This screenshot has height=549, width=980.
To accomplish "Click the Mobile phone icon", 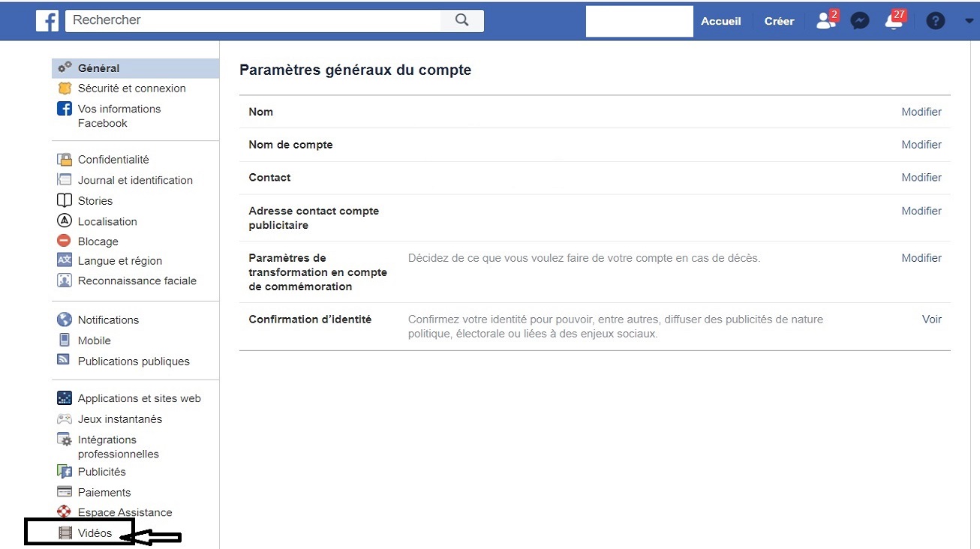I will click(65, 340).
